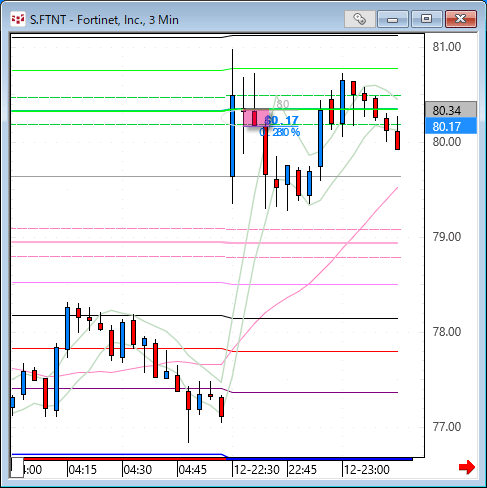487x488 pixels.
Task: Click the 22:45 time axis label
Action: [x=302, y=470]
